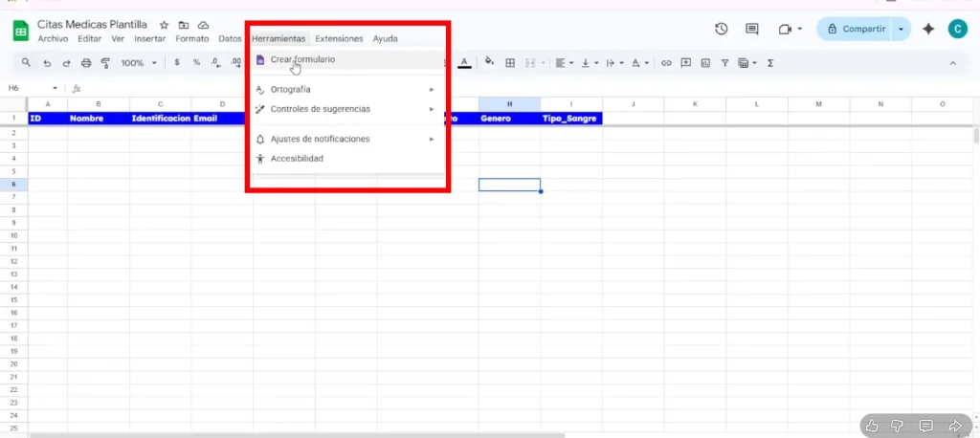
Task: Format cell as currency
Action: (177, 62)
